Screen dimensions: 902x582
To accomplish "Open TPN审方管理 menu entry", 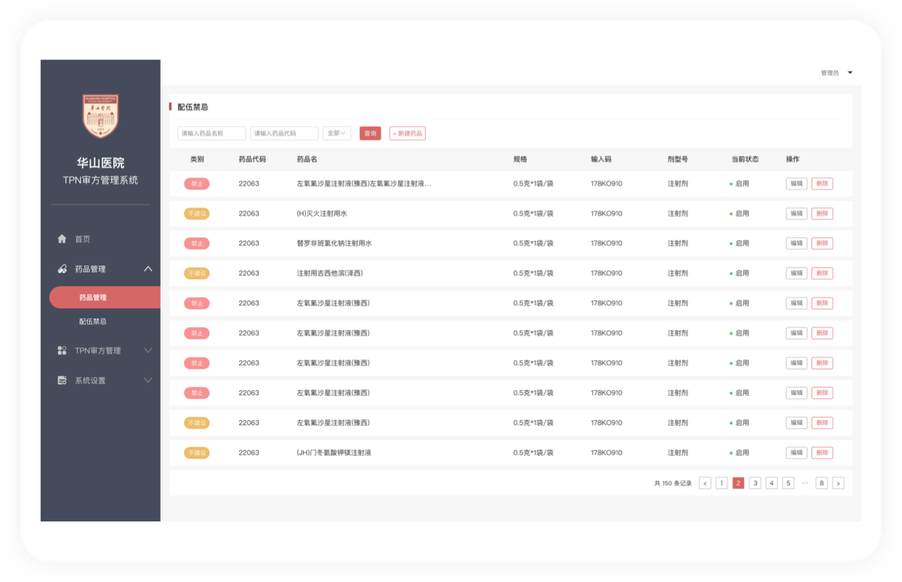I will (x=98, y=350).
